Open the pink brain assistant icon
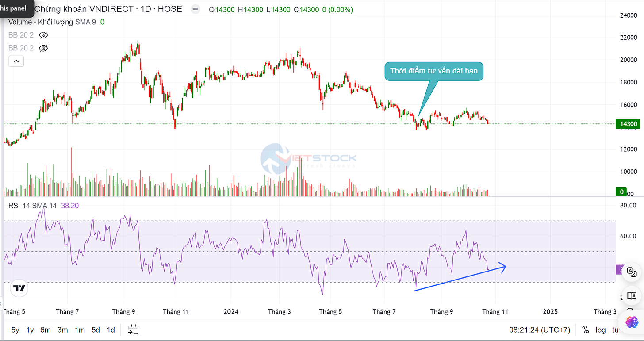 [632, 322]
